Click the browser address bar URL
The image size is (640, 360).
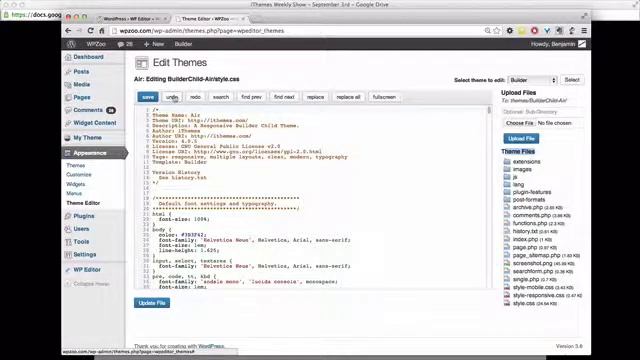[x=202, y=31]
